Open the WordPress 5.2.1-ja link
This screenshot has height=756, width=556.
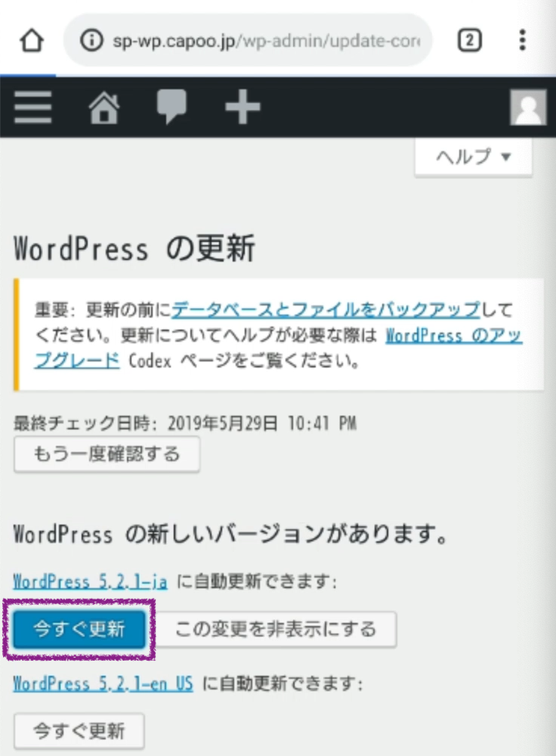(90, 581)
